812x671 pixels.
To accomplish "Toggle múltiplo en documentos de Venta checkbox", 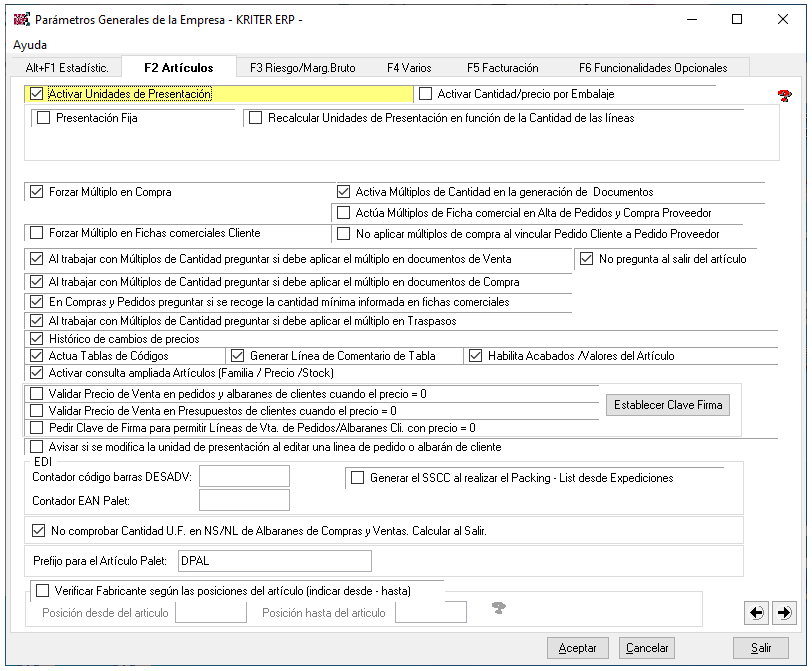I will coord(36,259).
